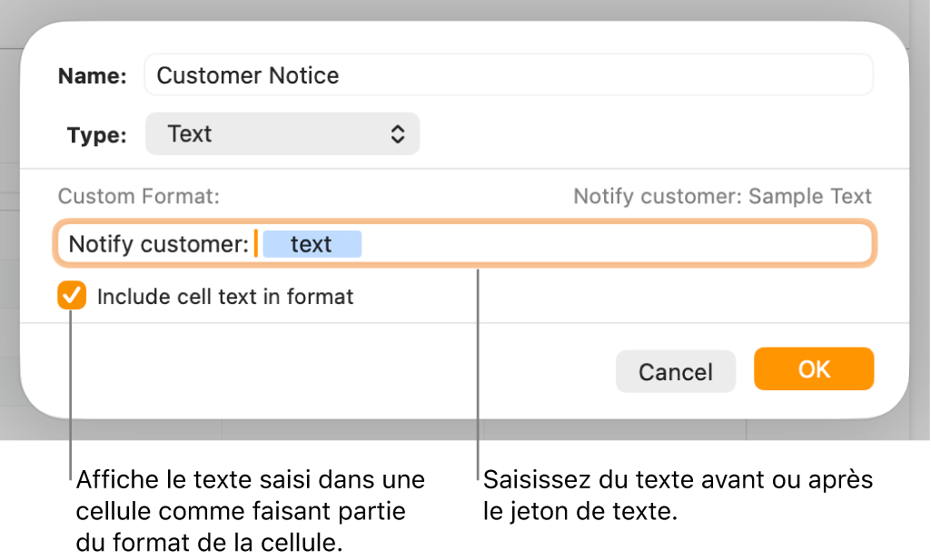This screenshot has height=560, width=931.
Task: Dismiss the dialog with Cancel
Action: pyautogui.click(x=675, y=370)
